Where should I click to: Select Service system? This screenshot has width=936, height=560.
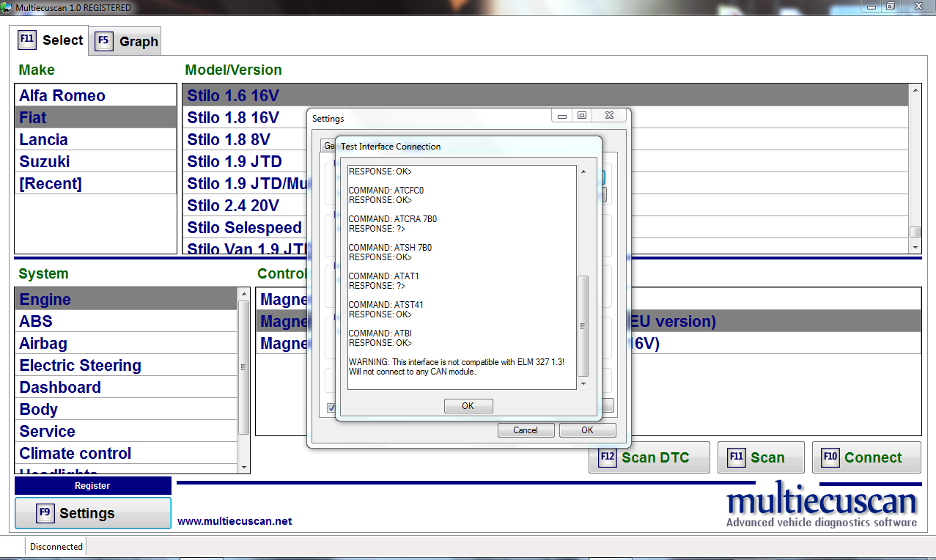[x=126, y=431]
